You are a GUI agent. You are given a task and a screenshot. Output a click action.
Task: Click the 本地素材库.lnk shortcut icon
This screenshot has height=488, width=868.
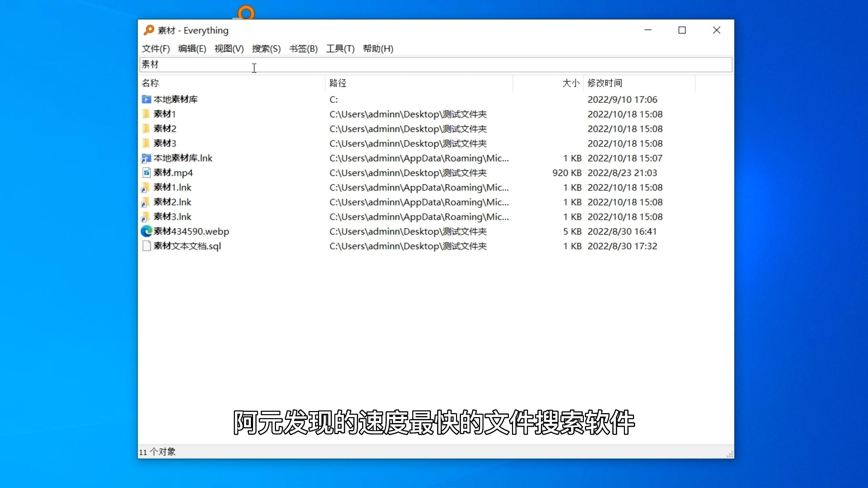pyautogui.click(x=146, y=158)
